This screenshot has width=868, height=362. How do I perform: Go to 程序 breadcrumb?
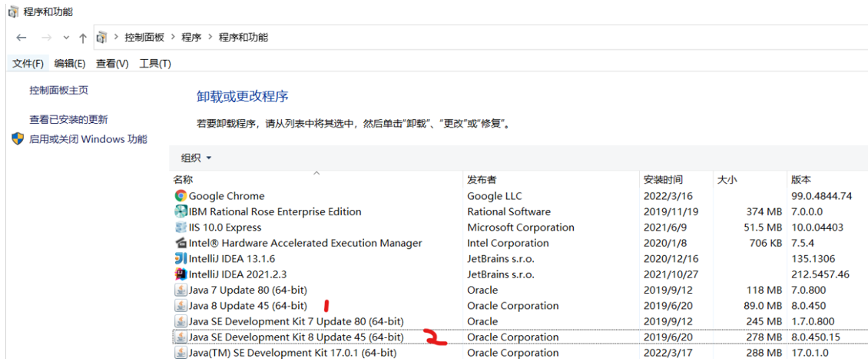tap(191, 37)
